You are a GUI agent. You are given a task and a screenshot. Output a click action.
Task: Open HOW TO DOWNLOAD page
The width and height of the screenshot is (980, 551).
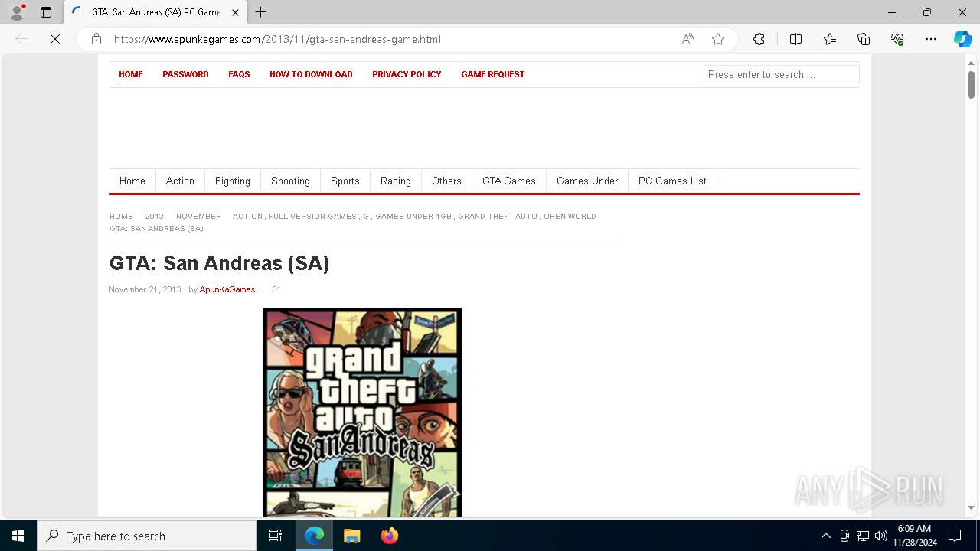311,74
